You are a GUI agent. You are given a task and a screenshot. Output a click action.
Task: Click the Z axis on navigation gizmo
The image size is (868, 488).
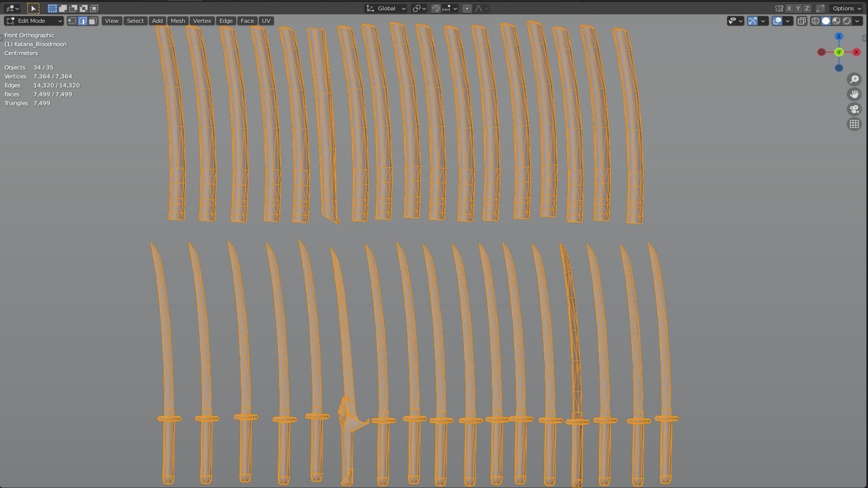(x=839, y=36)
